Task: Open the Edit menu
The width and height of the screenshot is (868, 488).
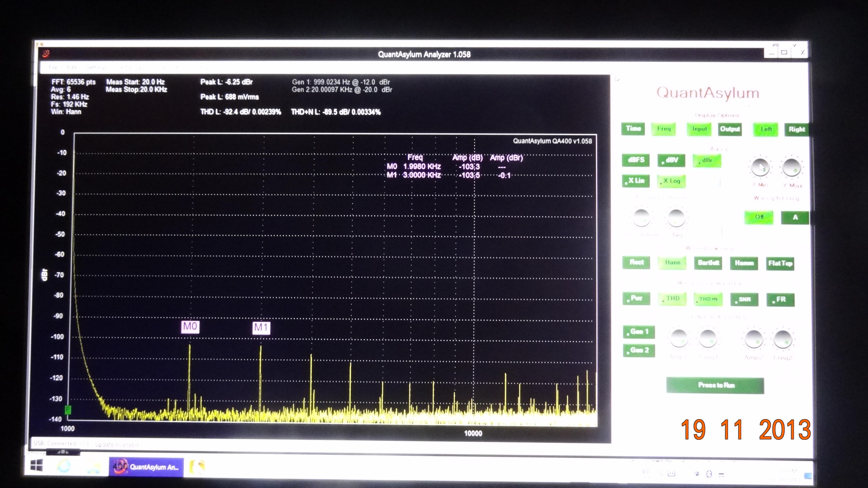Action: point(72,67)
